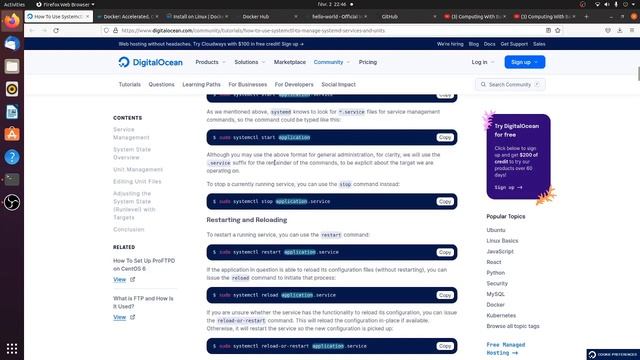Image resolution: width=640 pixels, height=360 pixels.
Task: Click Sign up in the promo card
Action: coord(508,187)
